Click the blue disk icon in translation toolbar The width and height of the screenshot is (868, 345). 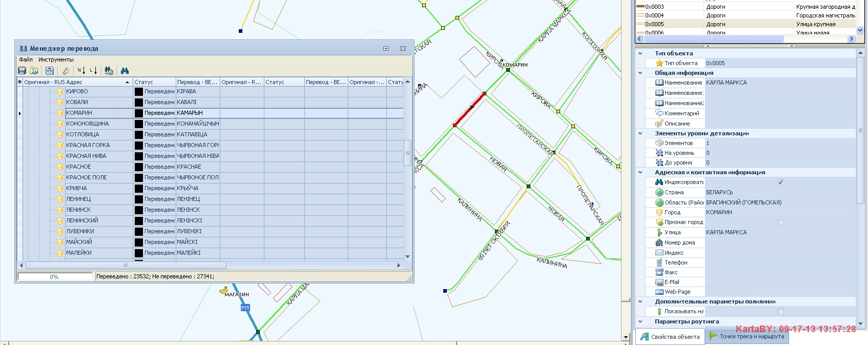click(22, 71)
